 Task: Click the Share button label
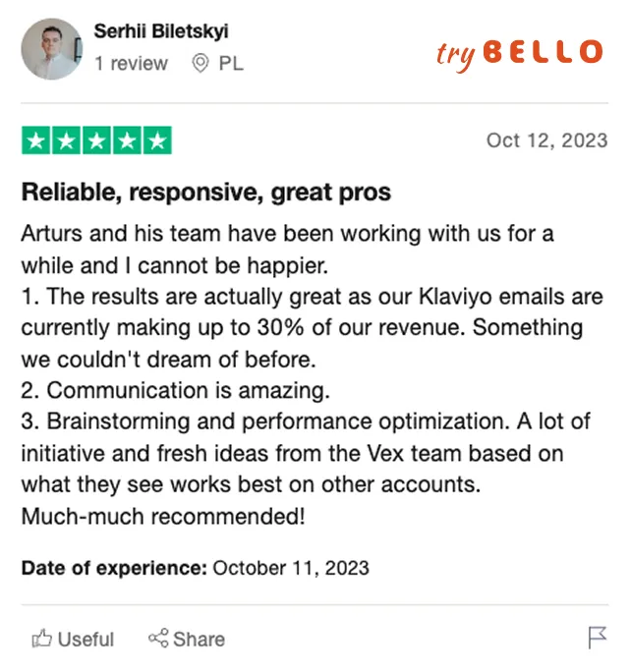click(199, 639)
